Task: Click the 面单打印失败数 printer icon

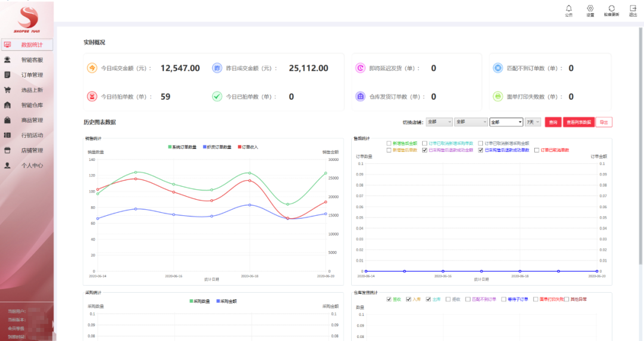Action: [x=497, y=96]
